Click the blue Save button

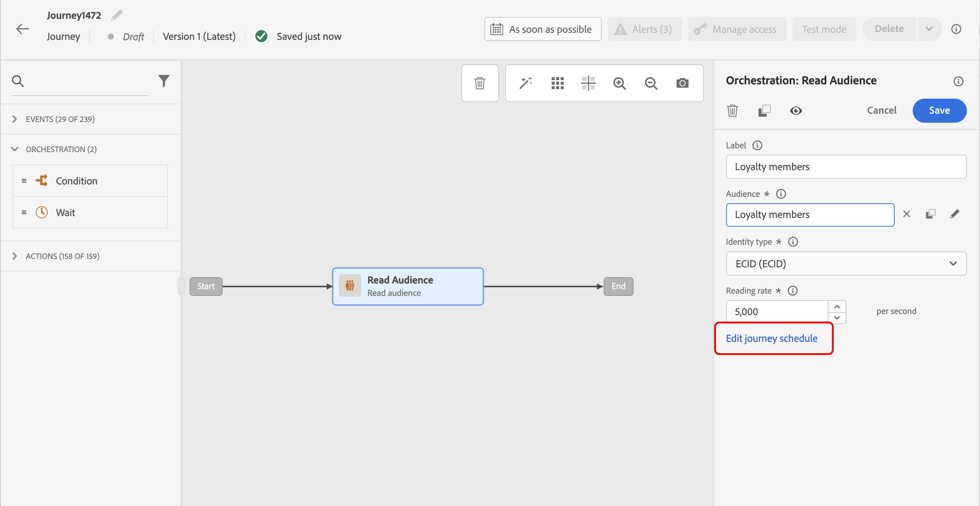click(x=939, y=110)
